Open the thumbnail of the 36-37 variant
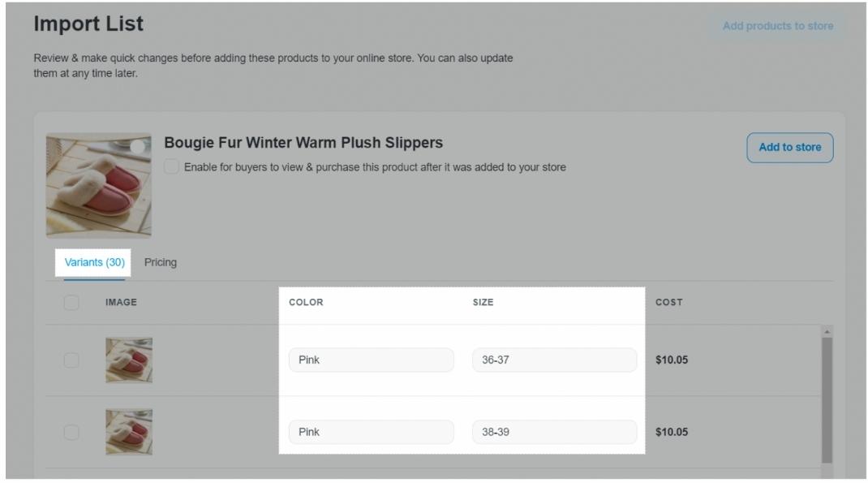This screenshot has height=483, width=868. (x=129, y=360)
